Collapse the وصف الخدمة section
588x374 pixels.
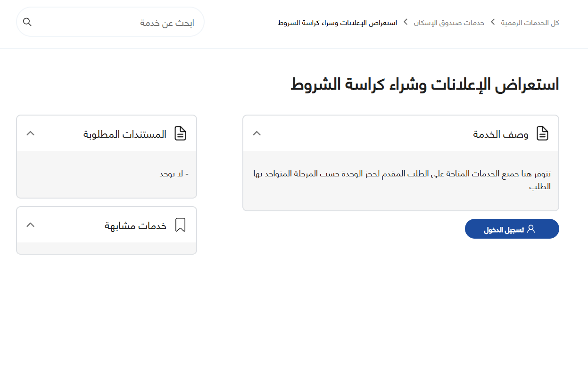point(257,133)
